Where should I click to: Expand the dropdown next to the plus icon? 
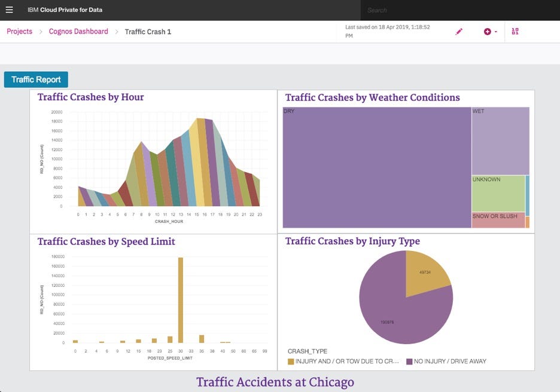[495, 31]
